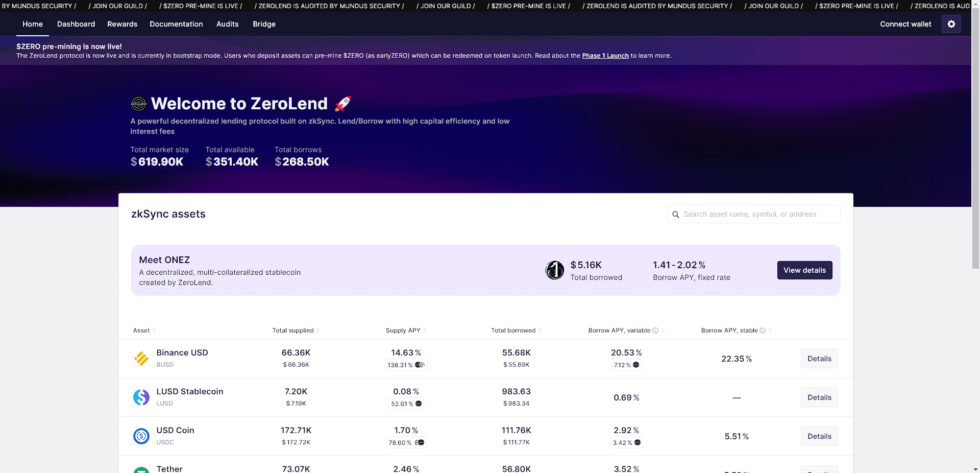Click the search magnifier icon
The image size is (980, 473).
pos(675,215)
